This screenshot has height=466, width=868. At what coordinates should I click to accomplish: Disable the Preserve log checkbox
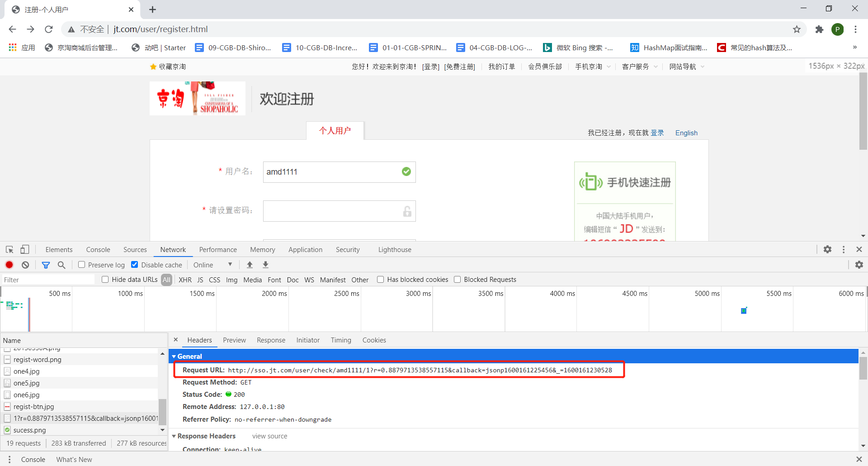coord(82,265)
